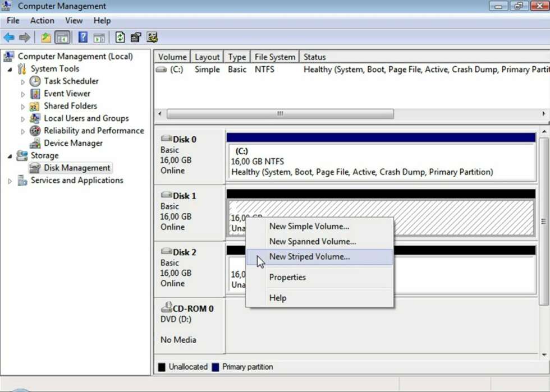Collapse the System Tools tree node
Image resolution: width=550 pixels, height=392 pixels.
10,70
